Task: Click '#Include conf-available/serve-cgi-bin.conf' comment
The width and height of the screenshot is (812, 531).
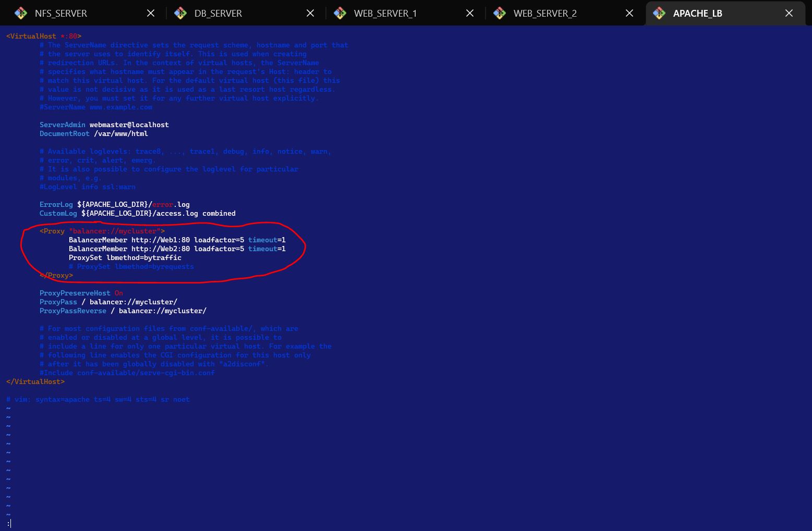Action: (x=127, y=373)
